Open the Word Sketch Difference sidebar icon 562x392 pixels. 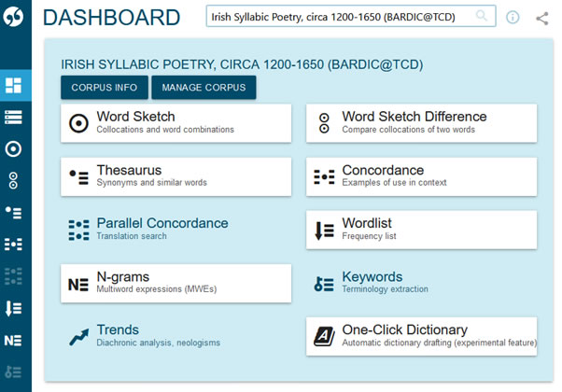tap(14, 180)
